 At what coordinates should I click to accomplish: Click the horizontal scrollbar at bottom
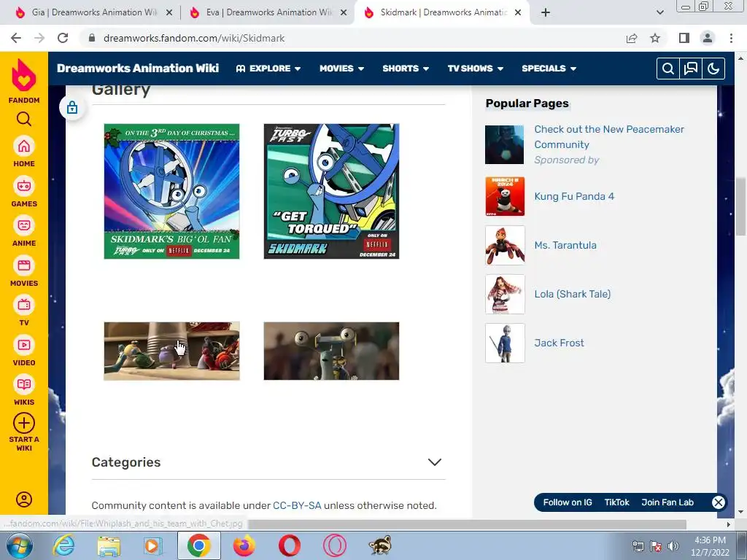point(467,524)
